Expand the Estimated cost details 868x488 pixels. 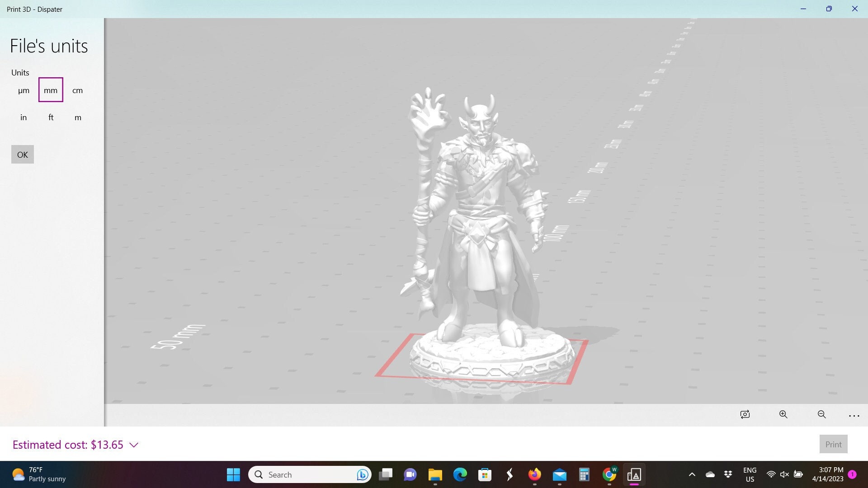pos(133,445)
